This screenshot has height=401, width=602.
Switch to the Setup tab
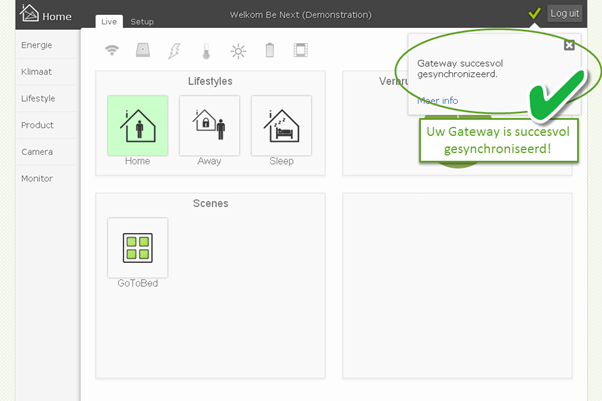(x=142, y=22)
